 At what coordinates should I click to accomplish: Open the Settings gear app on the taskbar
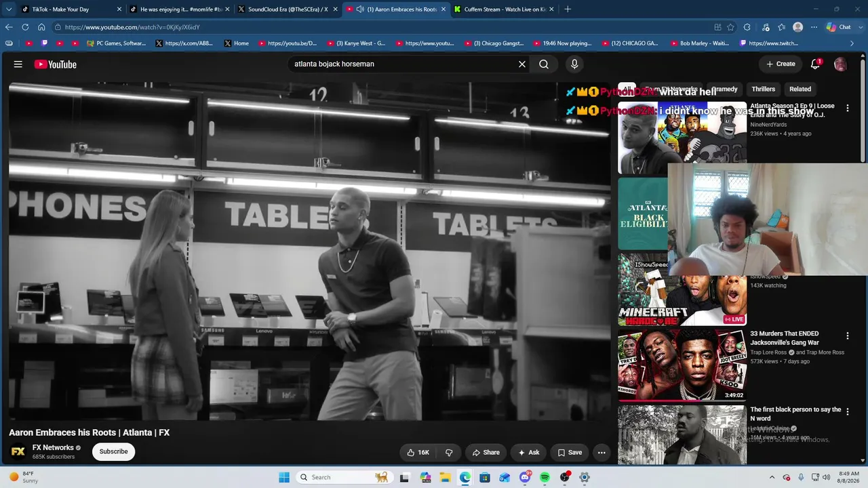[x=585, y=477]
